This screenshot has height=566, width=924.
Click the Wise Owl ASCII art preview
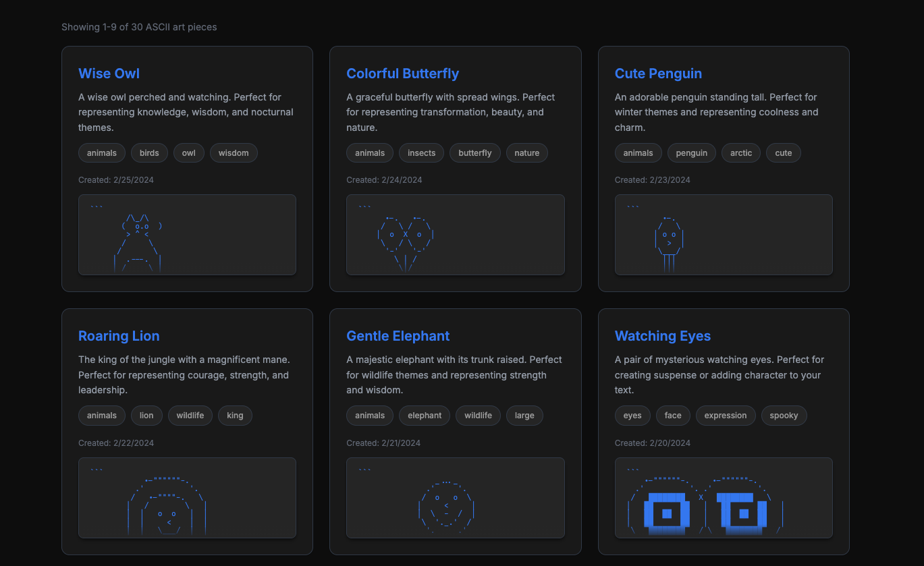coord(187,235)
